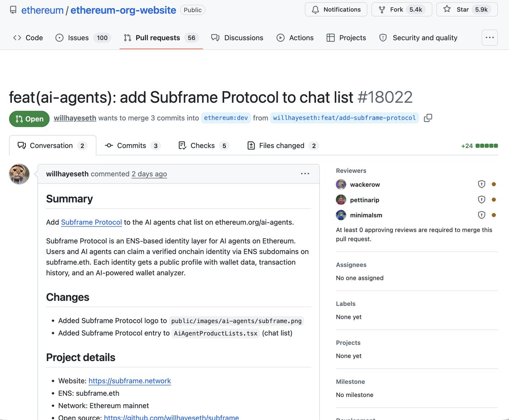Open the Actions tab
Image resolution: width=509 pixels, height=420 pixels.
295,38
